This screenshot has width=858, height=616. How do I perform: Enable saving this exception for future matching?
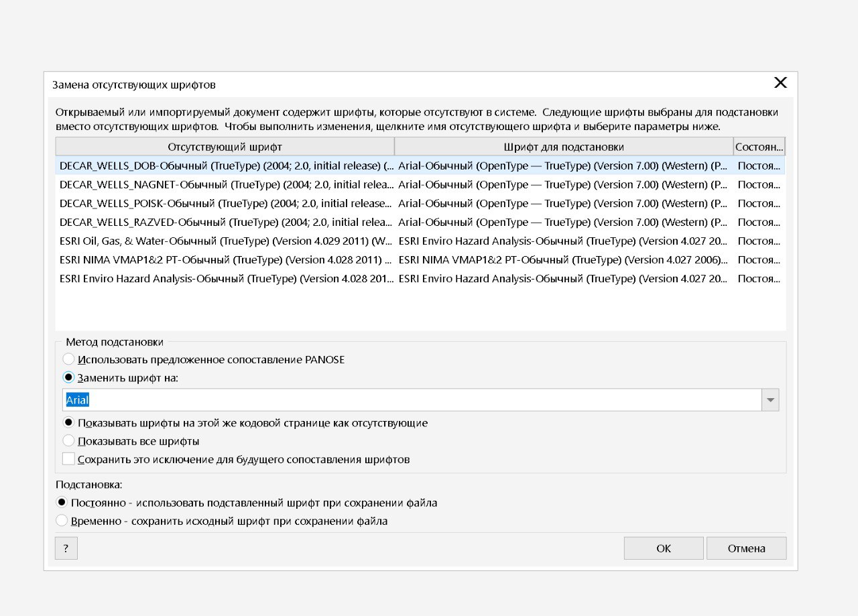tap(68, 459)
